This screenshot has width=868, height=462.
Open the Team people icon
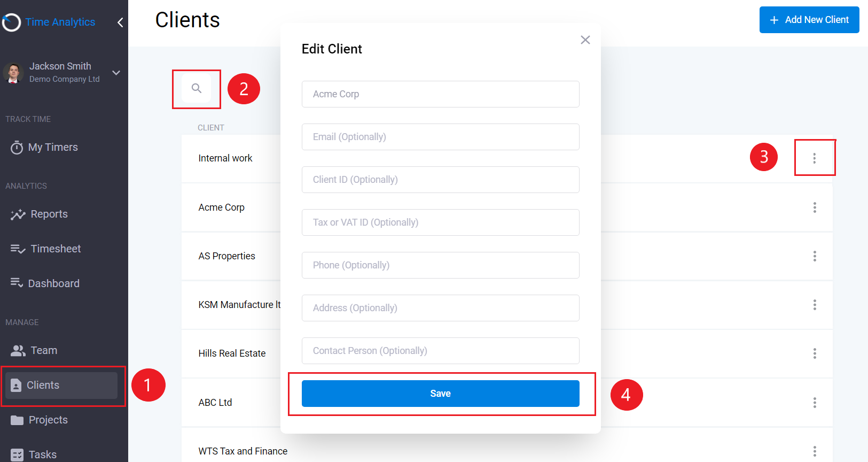coord(18,350)
